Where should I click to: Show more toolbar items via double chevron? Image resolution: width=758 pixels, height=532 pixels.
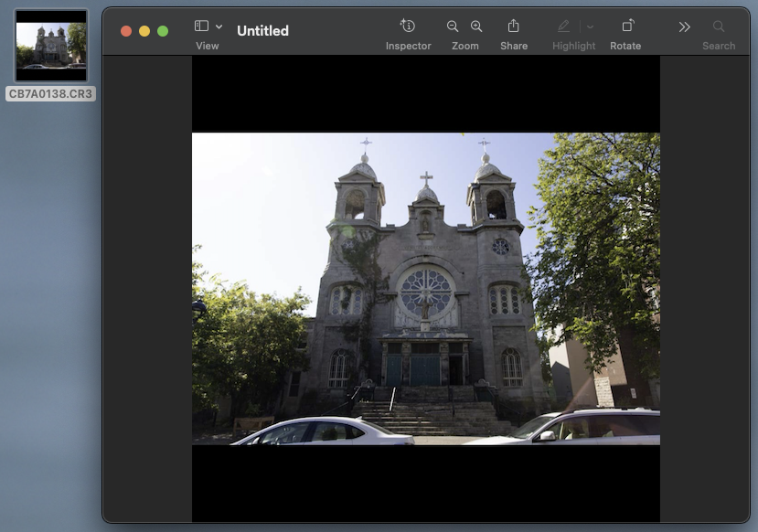[x=684, y=27]
